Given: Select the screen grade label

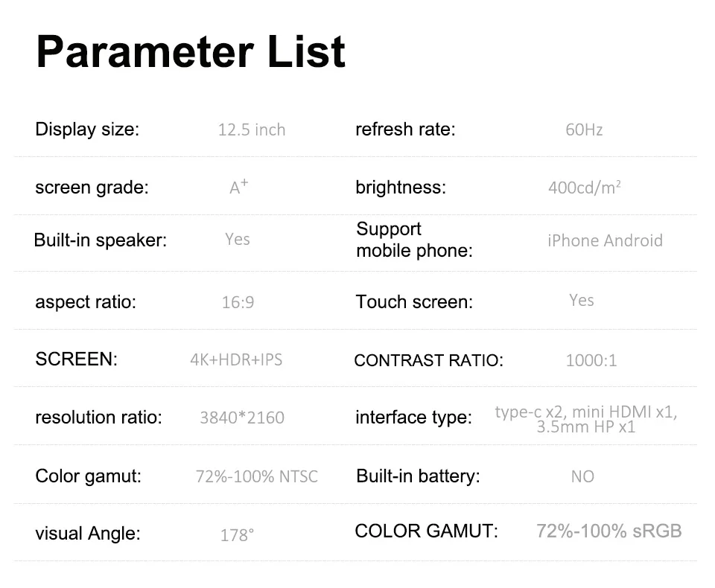Looking at the screenshot, I should (92, 188).
